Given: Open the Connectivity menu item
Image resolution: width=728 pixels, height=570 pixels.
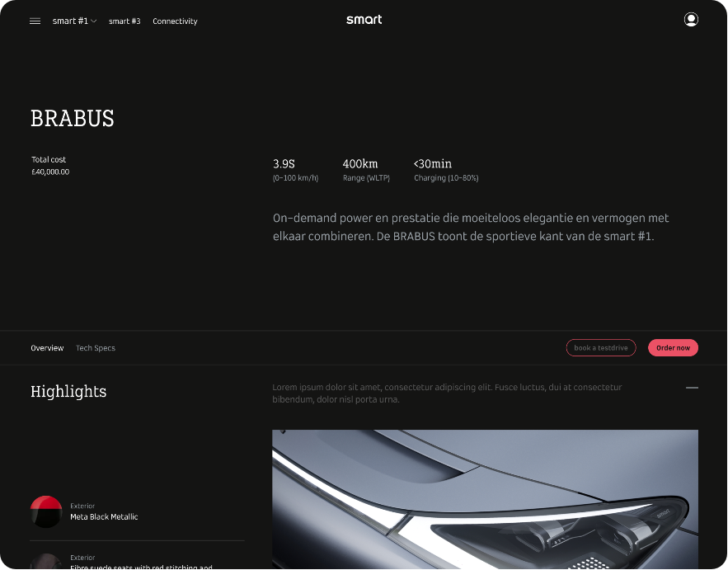Looking at the screenshot, I should tap(175, 21).
